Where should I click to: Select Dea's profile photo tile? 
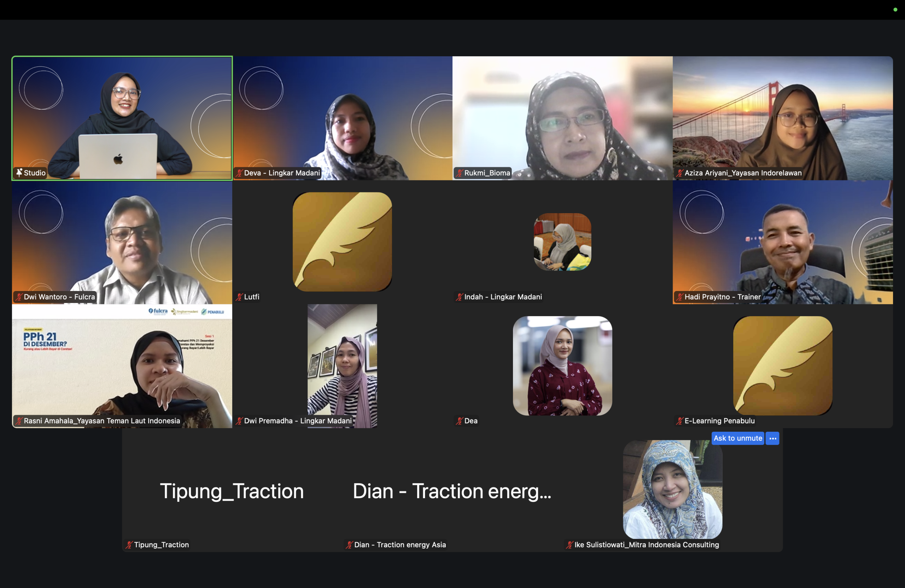562,366
